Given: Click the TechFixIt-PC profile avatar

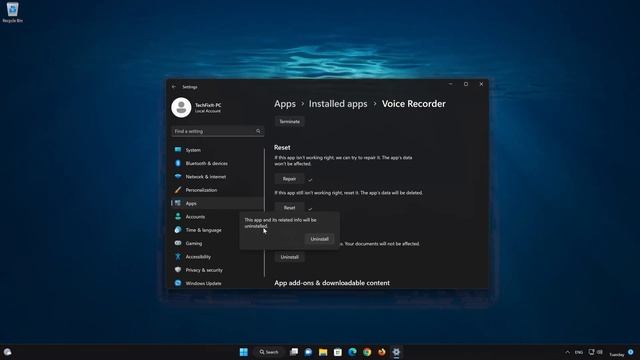Looking at the screenshot, I should coord(181,108).
